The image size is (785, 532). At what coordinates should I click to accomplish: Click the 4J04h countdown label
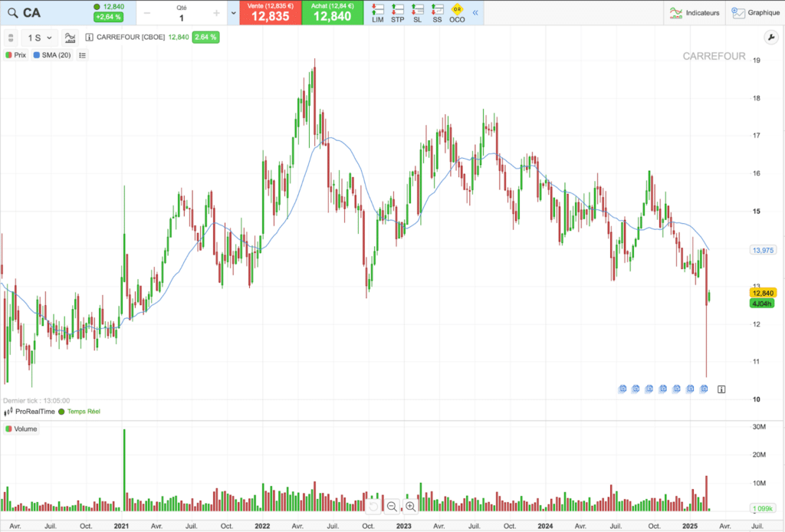coord(761,304)
